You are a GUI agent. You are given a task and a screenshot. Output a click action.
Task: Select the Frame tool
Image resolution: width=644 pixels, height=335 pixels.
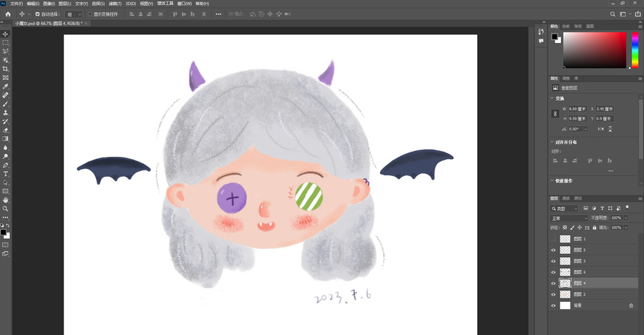(5, 78)
